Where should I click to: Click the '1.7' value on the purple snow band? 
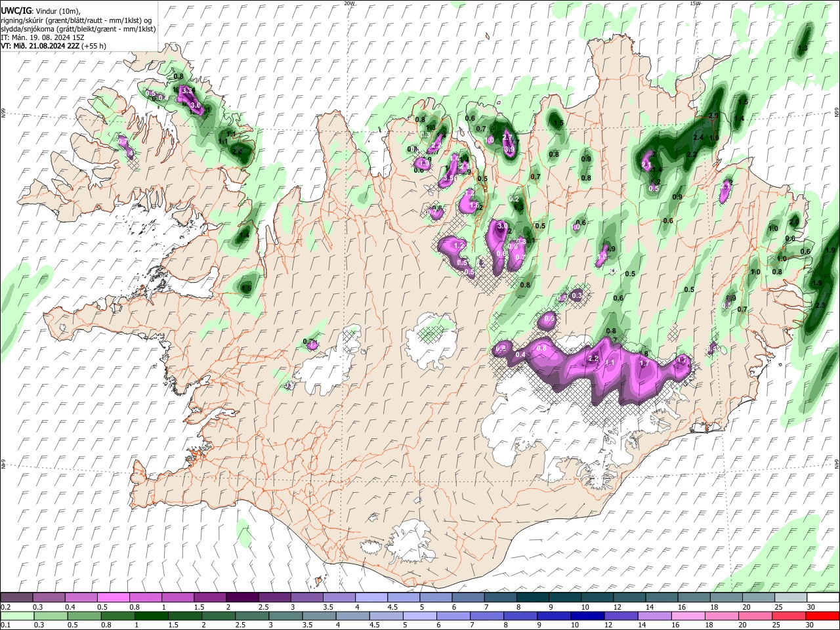(644, 363)
